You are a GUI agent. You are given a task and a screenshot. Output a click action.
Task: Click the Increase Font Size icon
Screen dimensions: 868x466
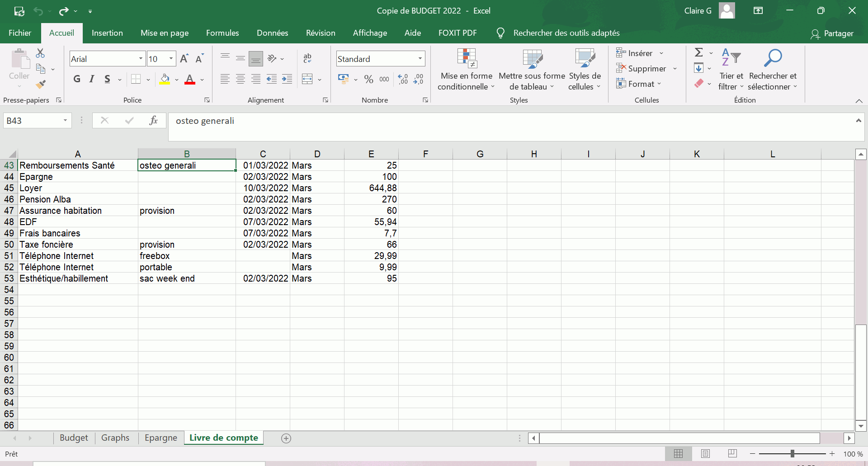click(x=184, y=59)
